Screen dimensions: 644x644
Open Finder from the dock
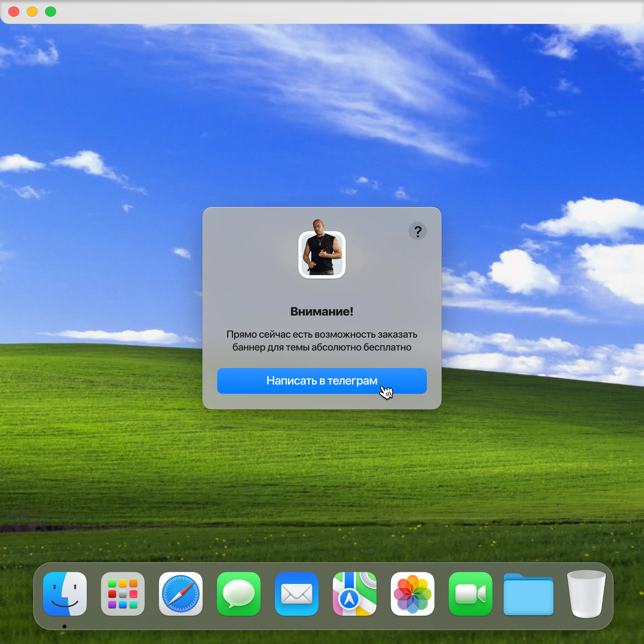[65, 594]
